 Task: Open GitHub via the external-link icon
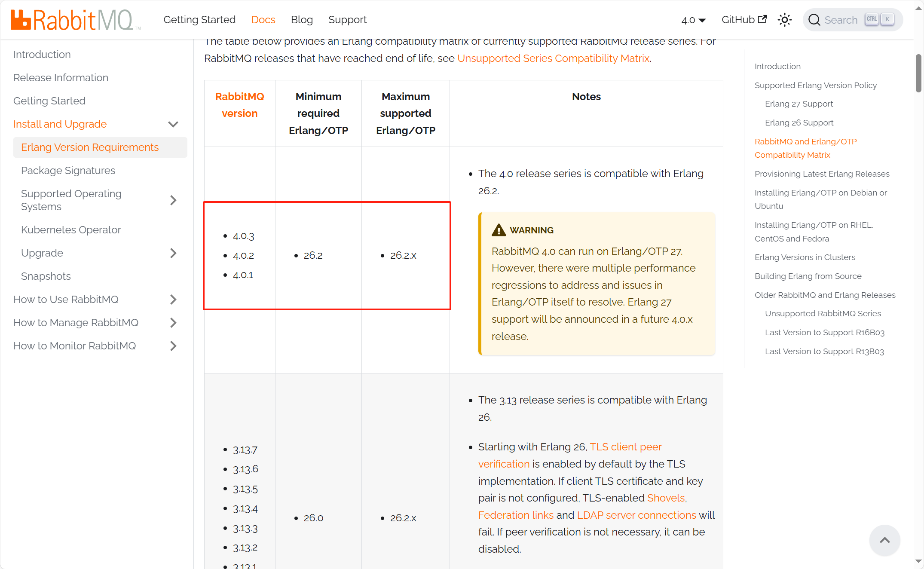763,18
